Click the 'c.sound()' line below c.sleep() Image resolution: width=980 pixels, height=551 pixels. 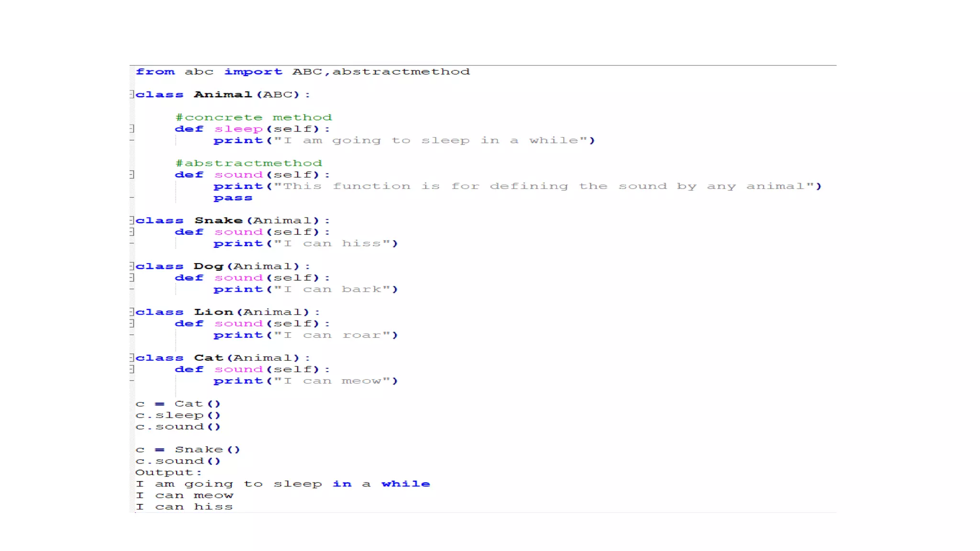point(178,427)
